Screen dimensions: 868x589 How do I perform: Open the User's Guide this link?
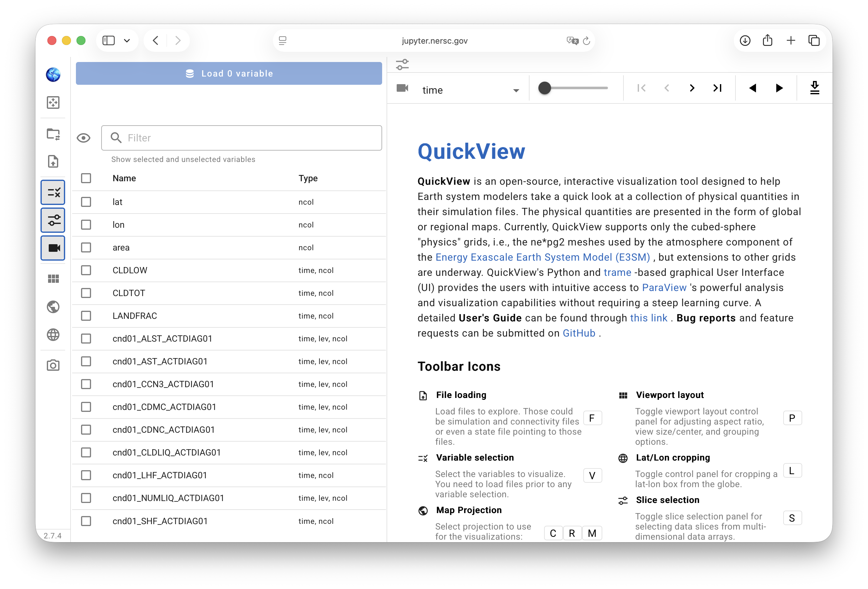click(x=648, y=318)
